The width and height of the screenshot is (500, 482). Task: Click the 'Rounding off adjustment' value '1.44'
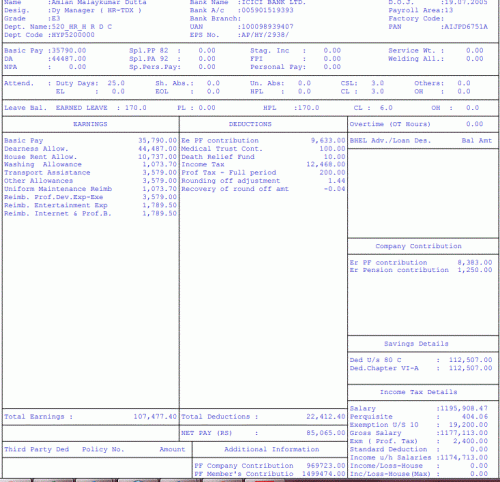point(337,181)
